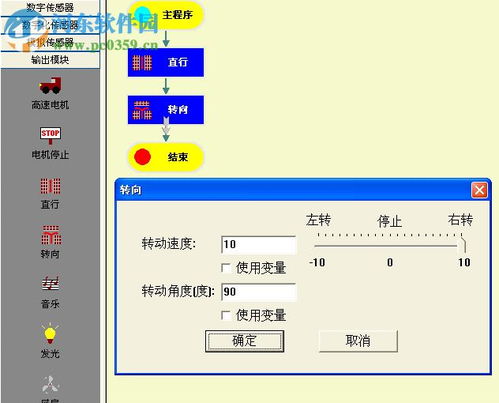Click the 电机停止 STOP sign icon
This screenshot has width=499, height=403.
[x=50, y=135]
